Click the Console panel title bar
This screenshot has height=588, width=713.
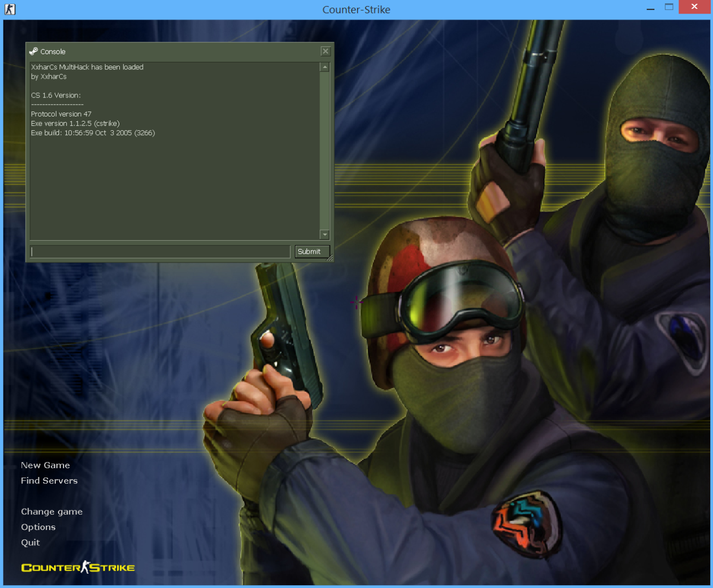pos(181,51)
